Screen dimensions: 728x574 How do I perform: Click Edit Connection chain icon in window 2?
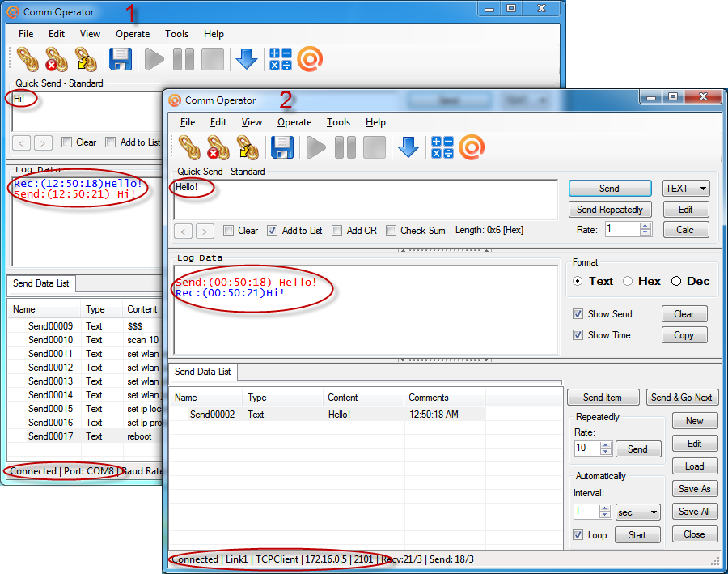pos(248,147)
